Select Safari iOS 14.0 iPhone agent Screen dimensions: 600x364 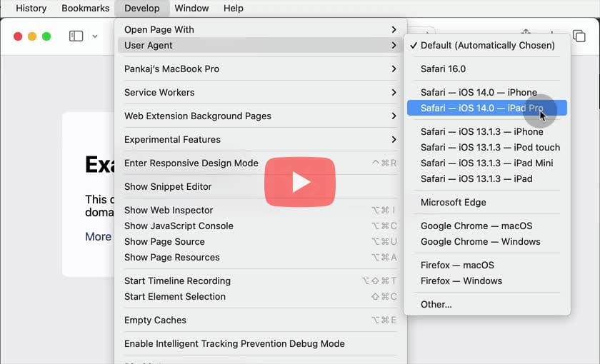486,92
